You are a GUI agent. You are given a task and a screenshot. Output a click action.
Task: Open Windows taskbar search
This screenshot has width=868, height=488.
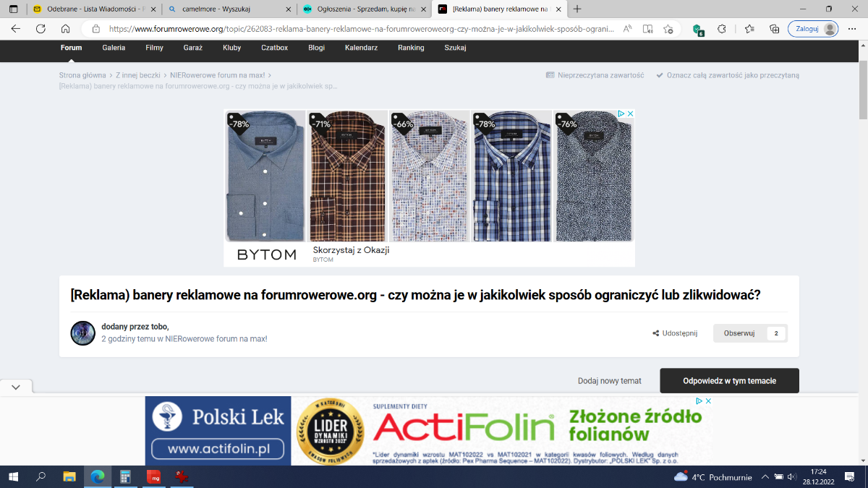[x=41, y=477]
